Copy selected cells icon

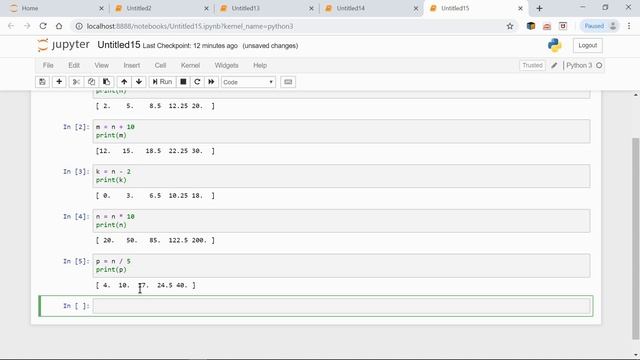[91, 82]
